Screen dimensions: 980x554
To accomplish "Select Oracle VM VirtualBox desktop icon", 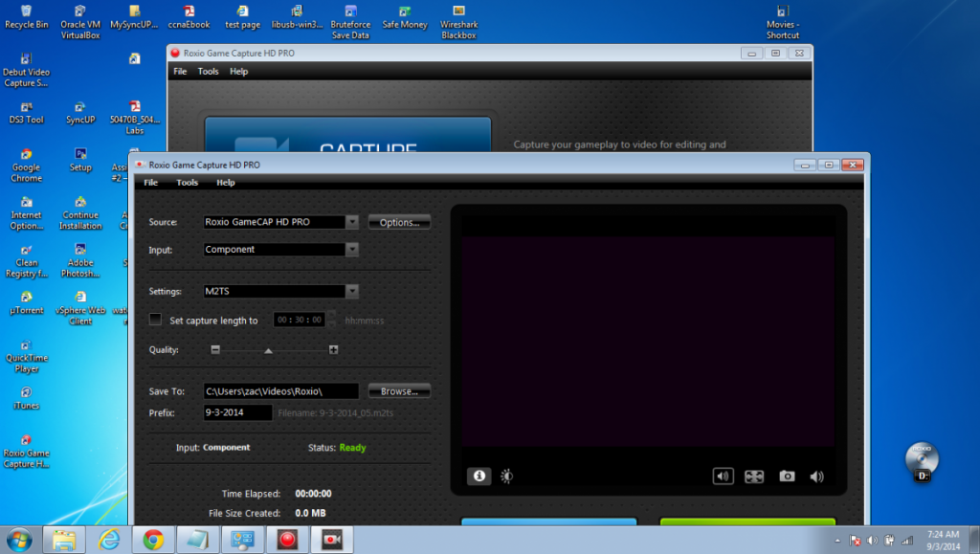I will pos(80,22).
